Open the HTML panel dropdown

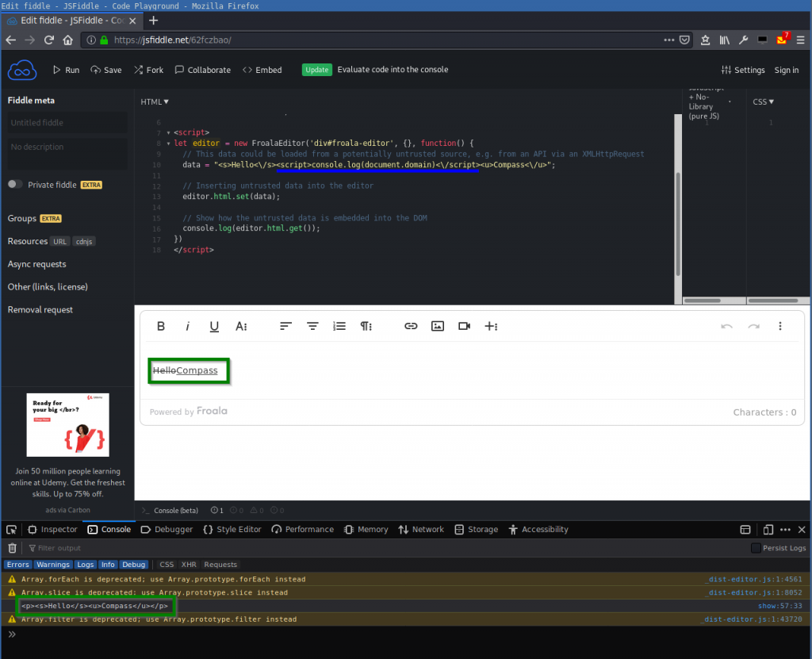pyautogui.click(x=155, y=102)
